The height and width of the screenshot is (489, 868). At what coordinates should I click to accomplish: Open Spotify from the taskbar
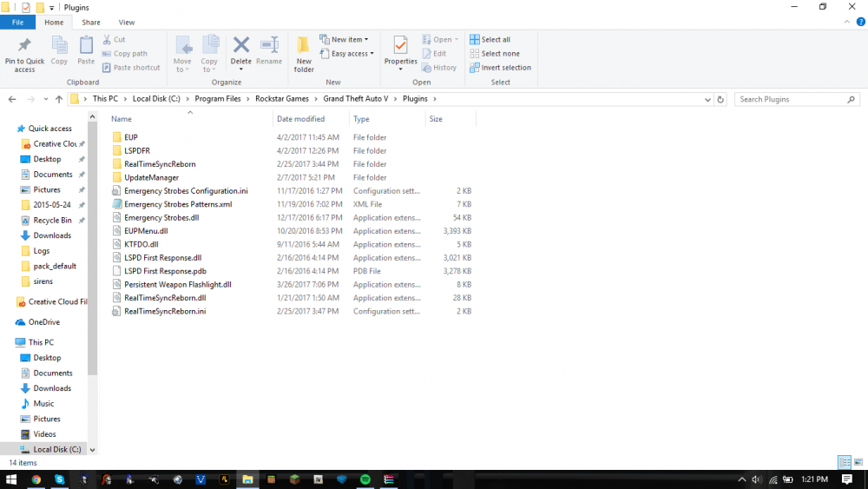pos(365,479)
